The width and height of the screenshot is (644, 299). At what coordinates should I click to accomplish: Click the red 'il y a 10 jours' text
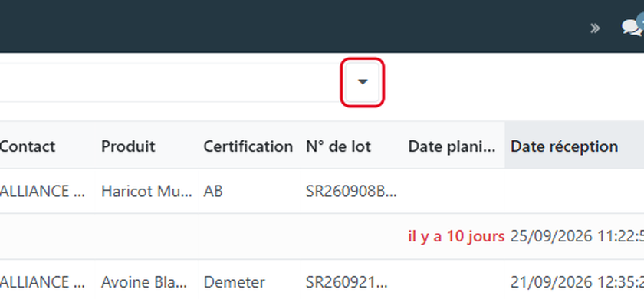[x=456, y=237]
